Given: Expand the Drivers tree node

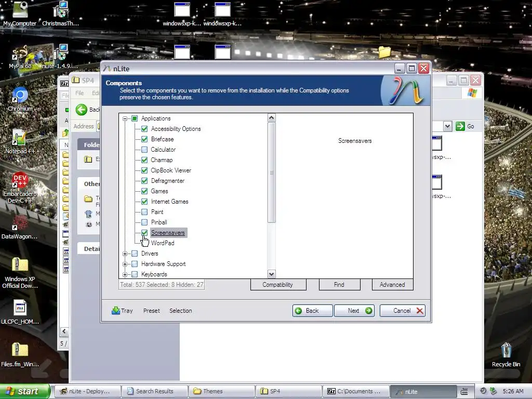Looking at the screenshot, I should pos(125,254).
